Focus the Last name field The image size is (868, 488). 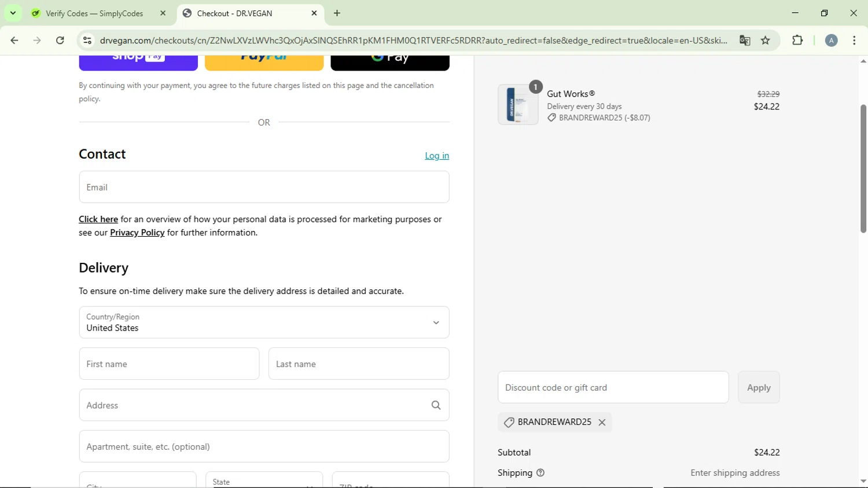coord(359,364)
